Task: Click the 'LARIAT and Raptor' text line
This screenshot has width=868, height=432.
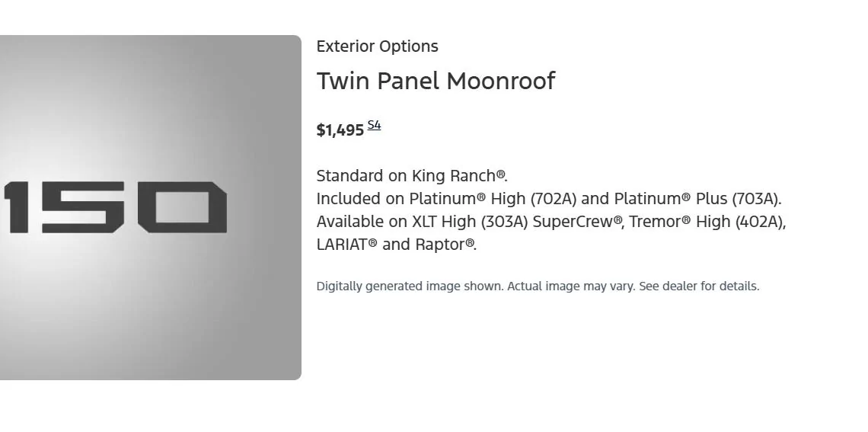Action: 396,245
